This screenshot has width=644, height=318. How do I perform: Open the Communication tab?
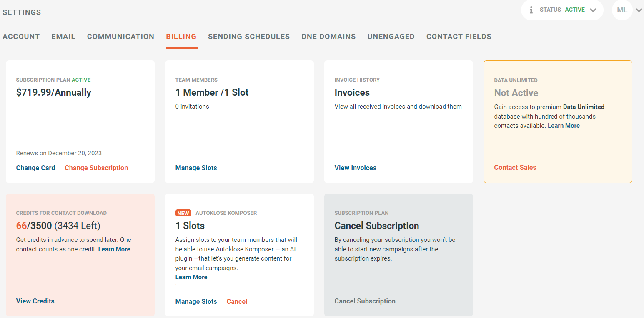(x=120, y=37)
